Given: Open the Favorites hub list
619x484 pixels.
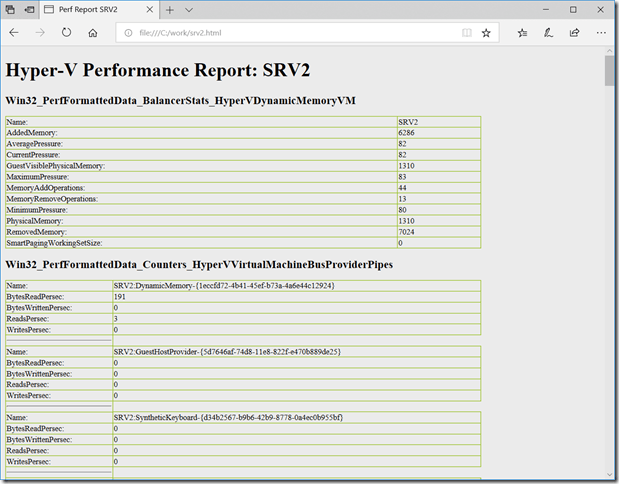Looking at the screenshot, I should click(522, 33).
